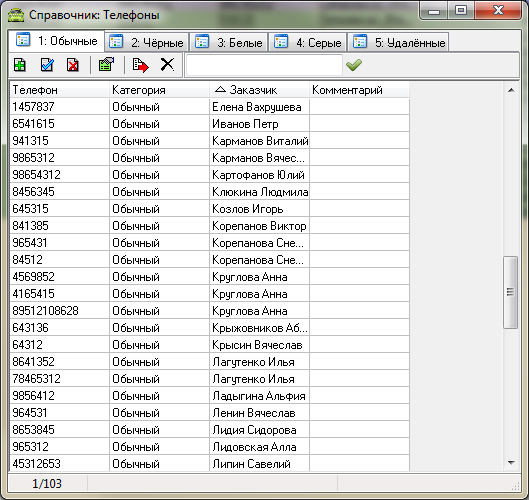Click the search input field in toolbar
This screenshot has height=500, width=529.
coord(264,65)
